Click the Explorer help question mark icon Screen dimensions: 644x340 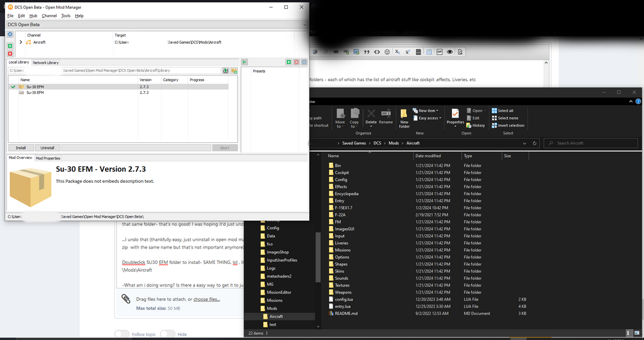[x=638, y=102]
